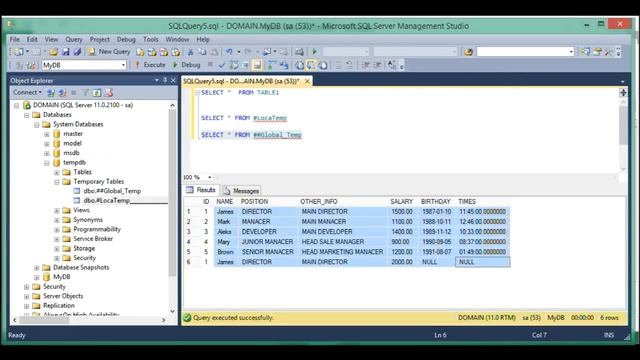Click the green Start arrow icon
Image resolution: width=640 pixels, height=360 pixels.
[x=314, y=52]
